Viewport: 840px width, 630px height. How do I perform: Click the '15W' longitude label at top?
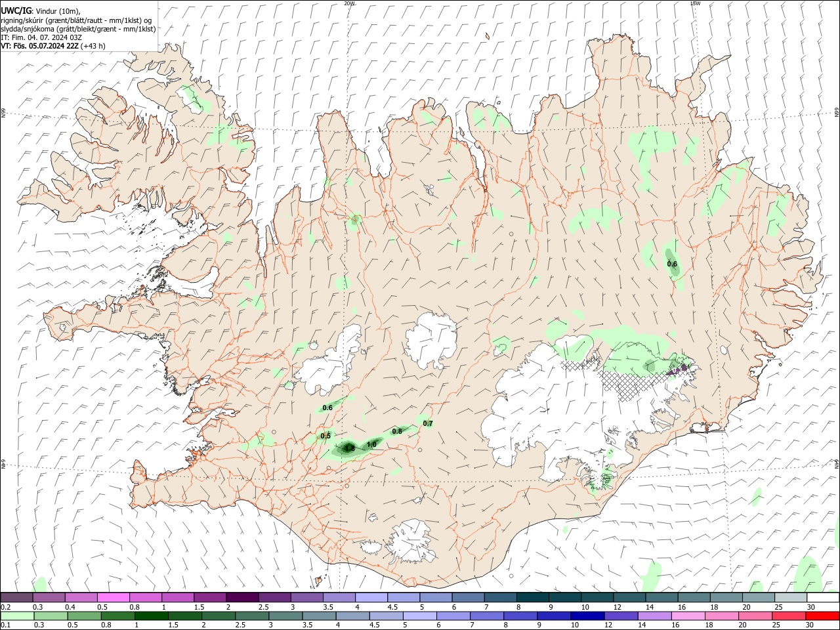click(695, 3)
